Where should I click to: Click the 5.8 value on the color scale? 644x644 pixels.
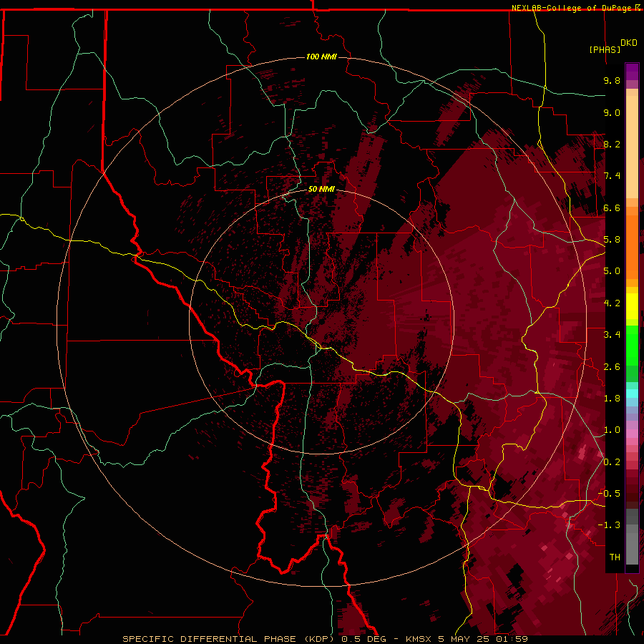tap(612, 240)
